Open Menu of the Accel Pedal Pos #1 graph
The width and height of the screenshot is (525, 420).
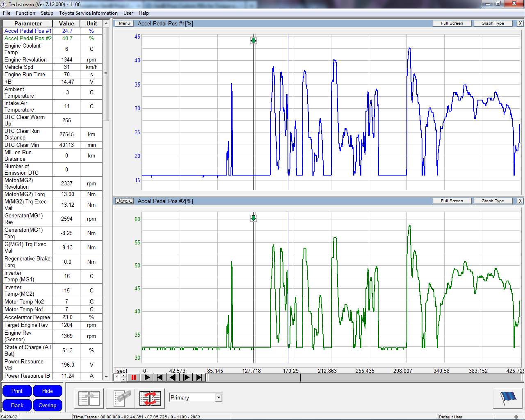point(124,23)
